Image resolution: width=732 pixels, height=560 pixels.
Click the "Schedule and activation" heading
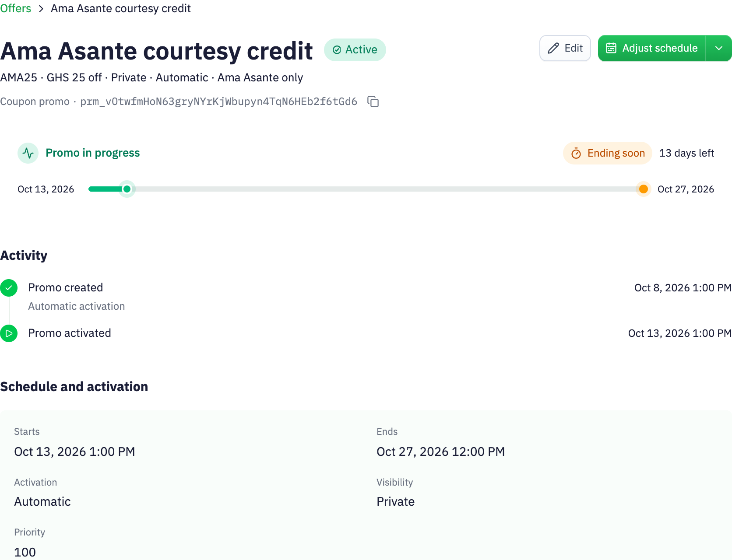click(x=74, y=387)
